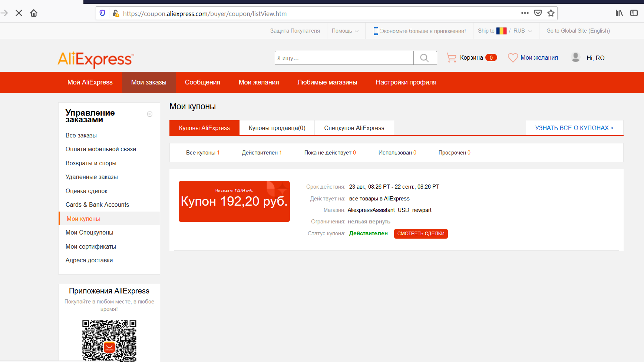This screenshot has height=362, width=644.
Task: Click УЗНАТЬ ВСЁ О КУПОНАХ link
Action: (574, 128)
